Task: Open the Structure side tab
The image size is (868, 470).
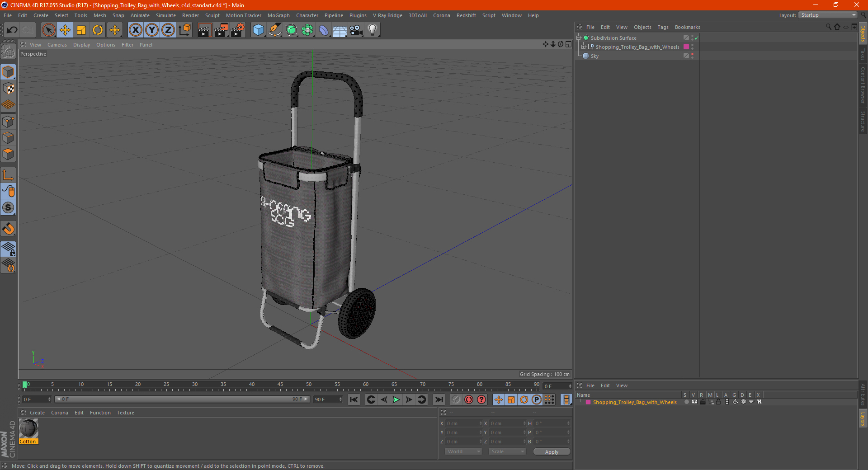Action: [x=863, y=121]
